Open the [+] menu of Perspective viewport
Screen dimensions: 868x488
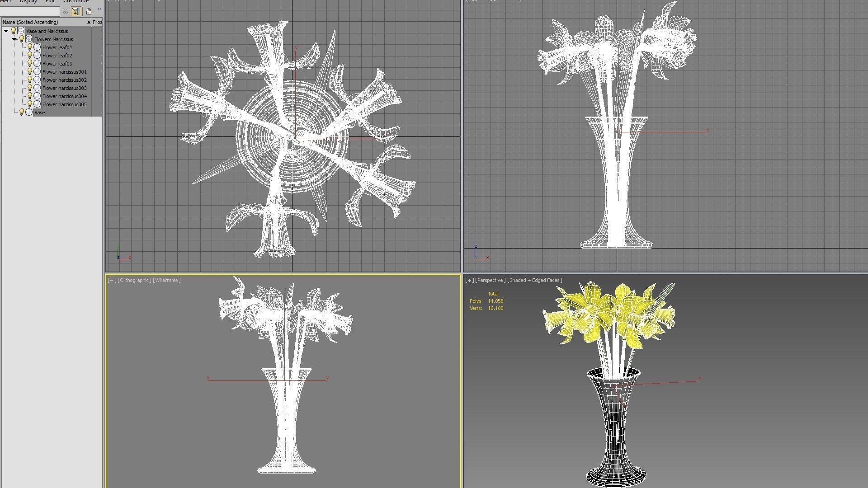coord(470,280)
